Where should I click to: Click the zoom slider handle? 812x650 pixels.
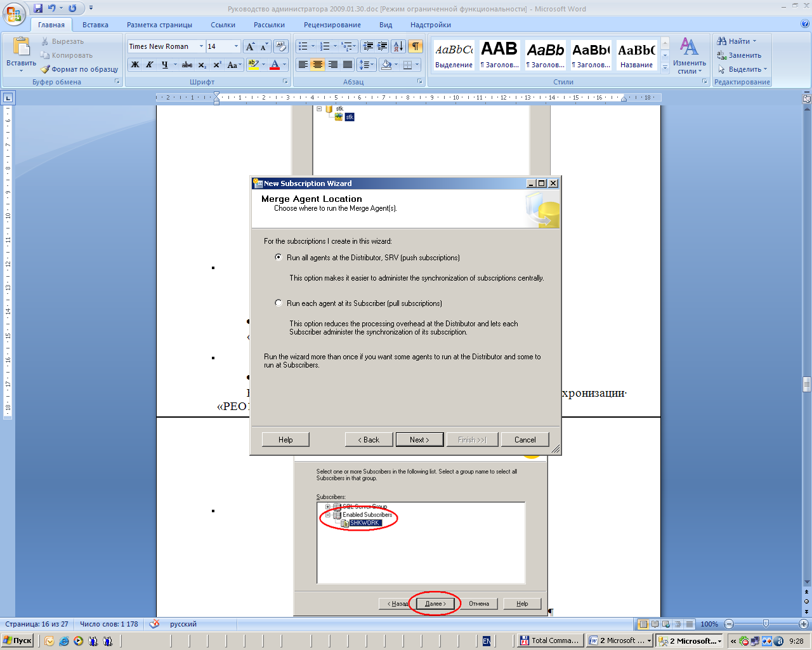coord(766,624)
